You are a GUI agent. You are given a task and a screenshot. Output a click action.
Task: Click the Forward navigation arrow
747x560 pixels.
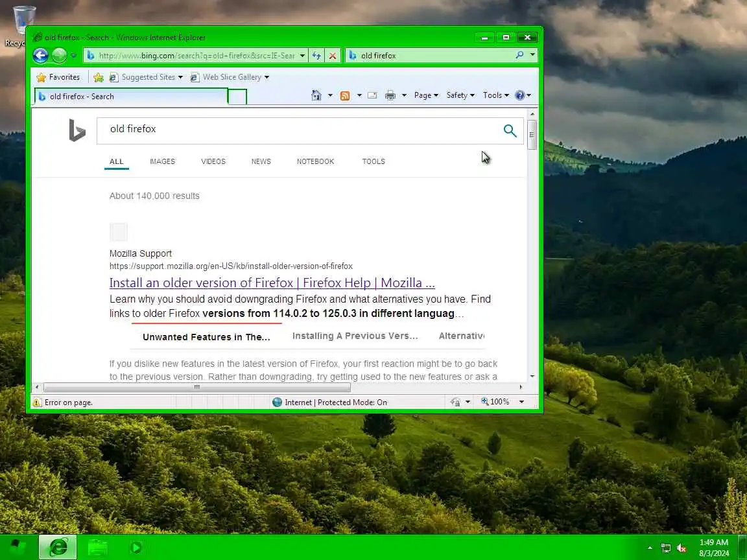point(59,56)
